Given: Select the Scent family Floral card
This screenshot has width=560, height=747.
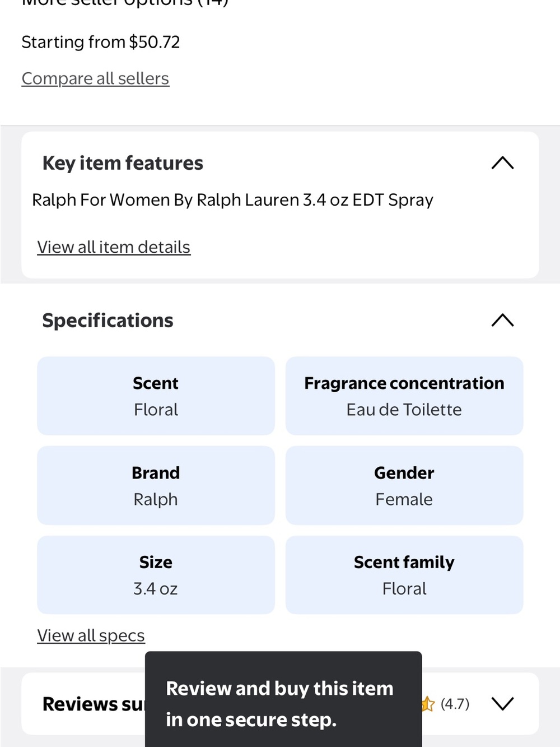Looking at the screenshot, I should pos(404,575).
